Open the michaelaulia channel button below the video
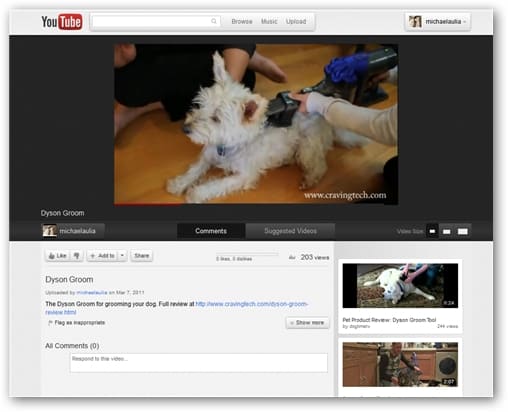Viewport: 508px width, 412px height. 73,231
